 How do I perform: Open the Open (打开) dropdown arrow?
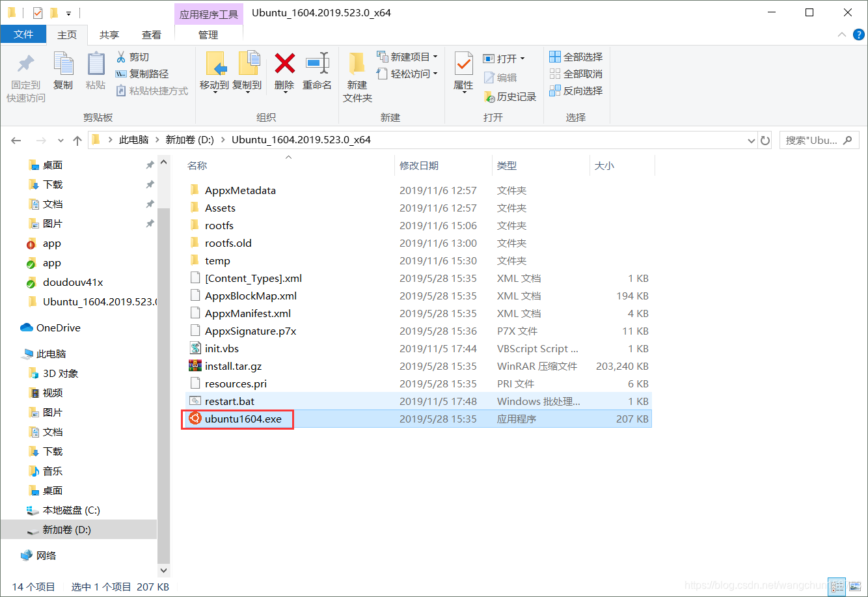pyautogui.click(x=522, y=59)
